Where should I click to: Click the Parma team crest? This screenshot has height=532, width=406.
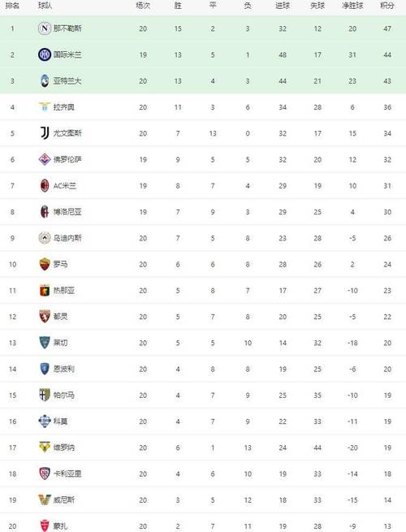45,395
